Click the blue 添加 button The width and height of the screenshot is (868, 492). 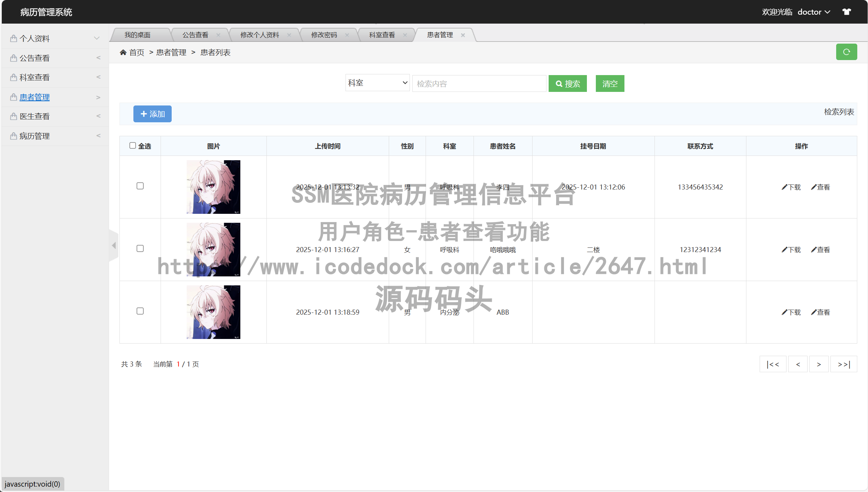point(152,114)
